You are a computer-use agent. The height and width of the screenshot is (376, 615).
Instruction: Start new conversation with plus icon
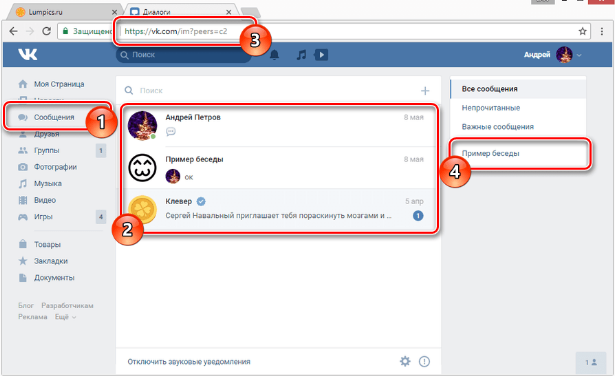[x=425, y=91]
